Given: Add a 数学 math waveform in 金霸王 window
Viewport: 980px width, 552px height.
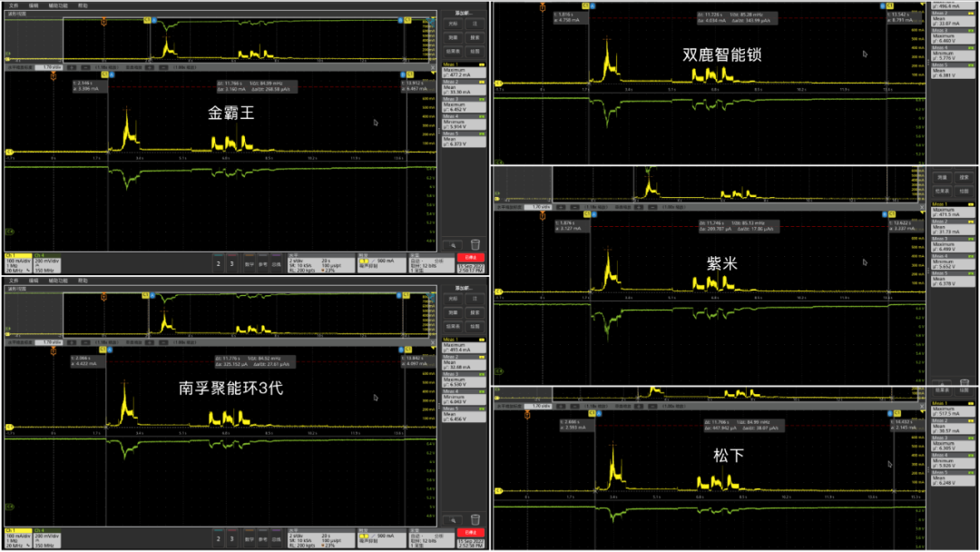Looking at the screenshot, I should [250, 264].
